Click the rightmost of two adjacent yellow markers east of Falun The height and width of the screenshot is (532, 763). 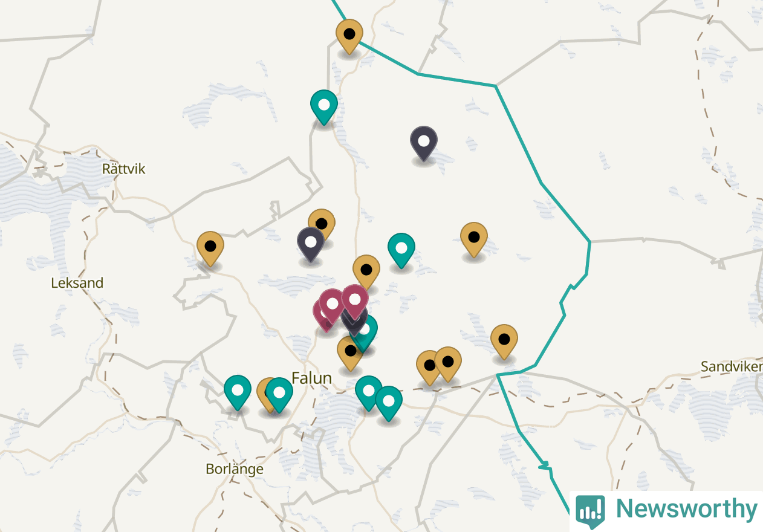pos(448,363)
